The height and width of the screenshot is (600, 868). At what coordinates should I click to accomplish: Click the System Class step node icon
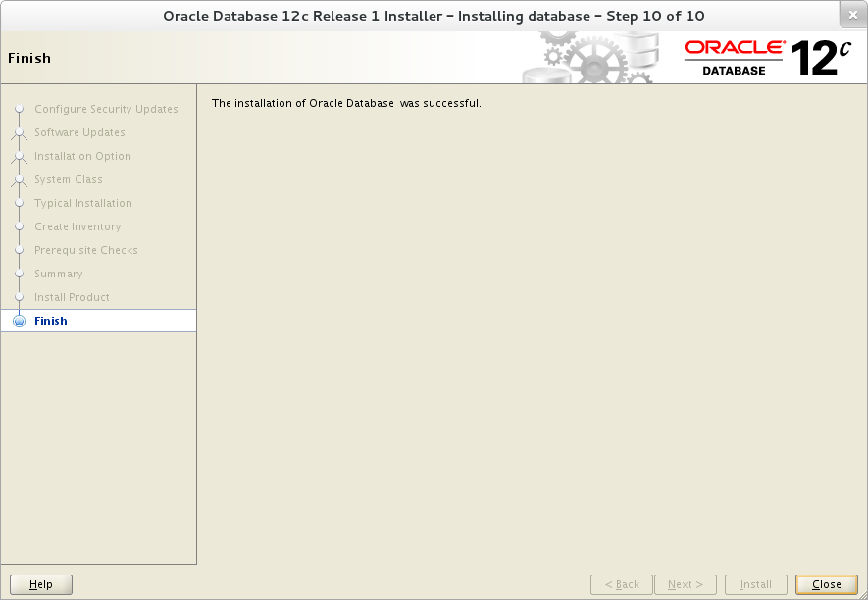point(20,179)
